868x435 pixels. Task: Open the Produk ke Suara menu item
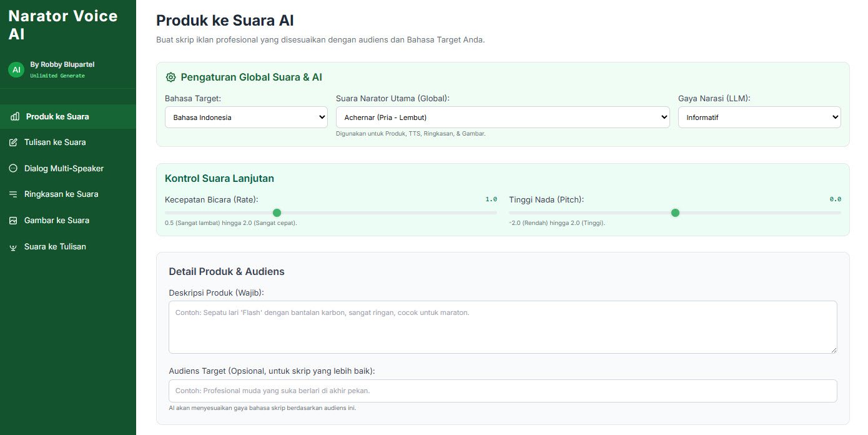tap(68, 117)
